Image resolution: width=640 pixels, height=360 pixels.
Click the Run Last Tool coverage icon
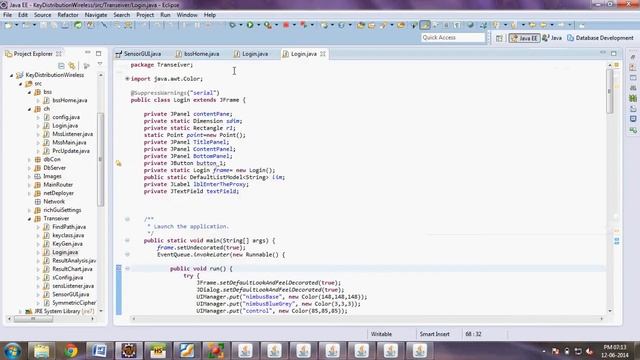(x=268, y=25)
